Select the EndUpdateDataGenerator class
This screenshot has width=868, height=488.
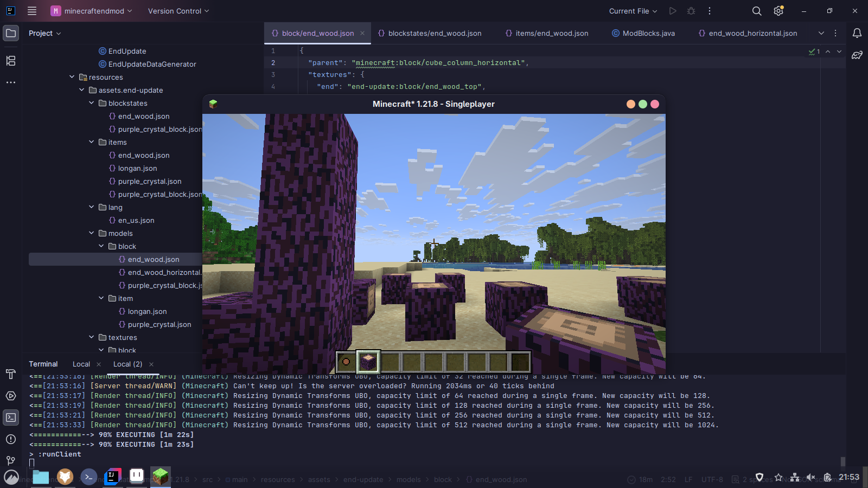[x=152, y=64]
